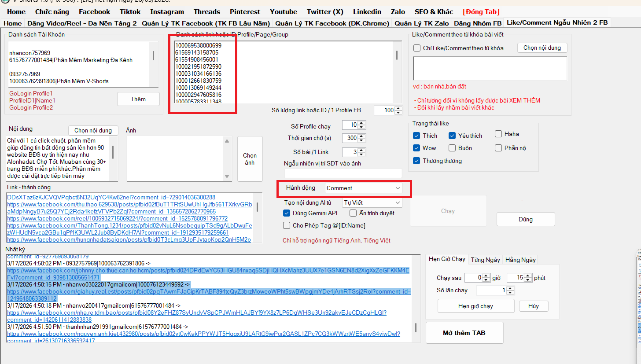641x364 pixels.
Task: Select the Hằng Ngày schedule tab
Action: [520, 260]
